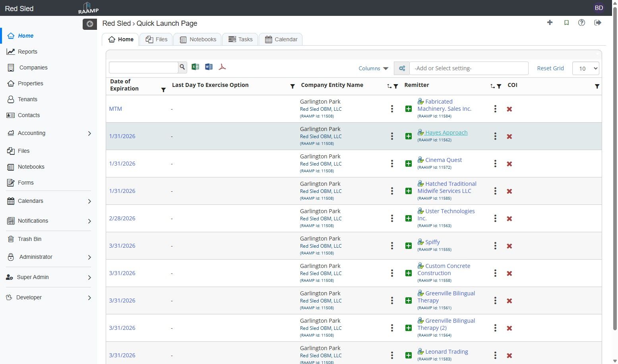Click the bookmark icon in header
Viewport: 618px width, 364px height.
coord(566,23)
